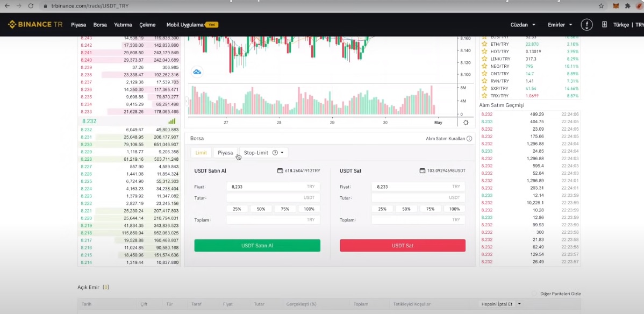Expand the dropdown arrow next to Hepsini İptal Et
Image resolution: width=644 pixels, height=314 pixels.
tap(519, 304)
